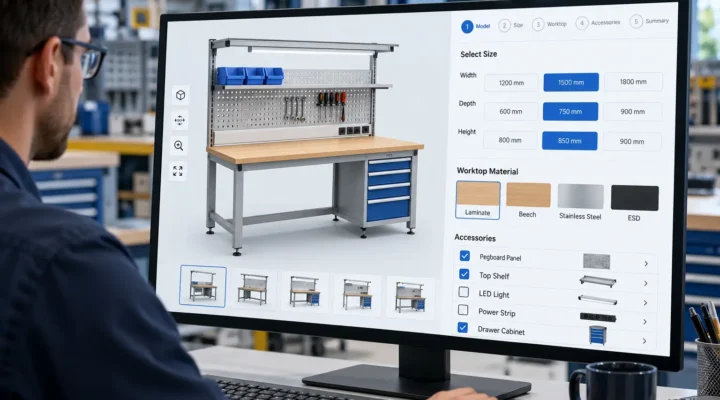Uncheck the Pegboard Panel checkbox
The width and height of the screenshot is (720, 400).
click(x=465, y=256)
